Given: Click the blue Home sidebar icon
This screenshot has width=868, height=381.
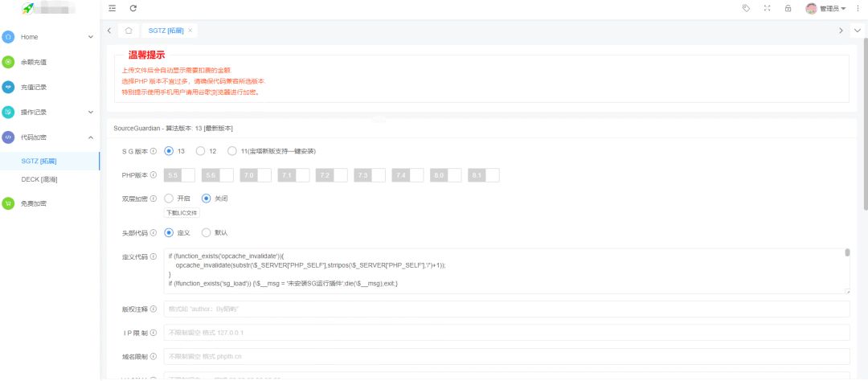Looking at the screenshot, I should (x=8, y=36).
